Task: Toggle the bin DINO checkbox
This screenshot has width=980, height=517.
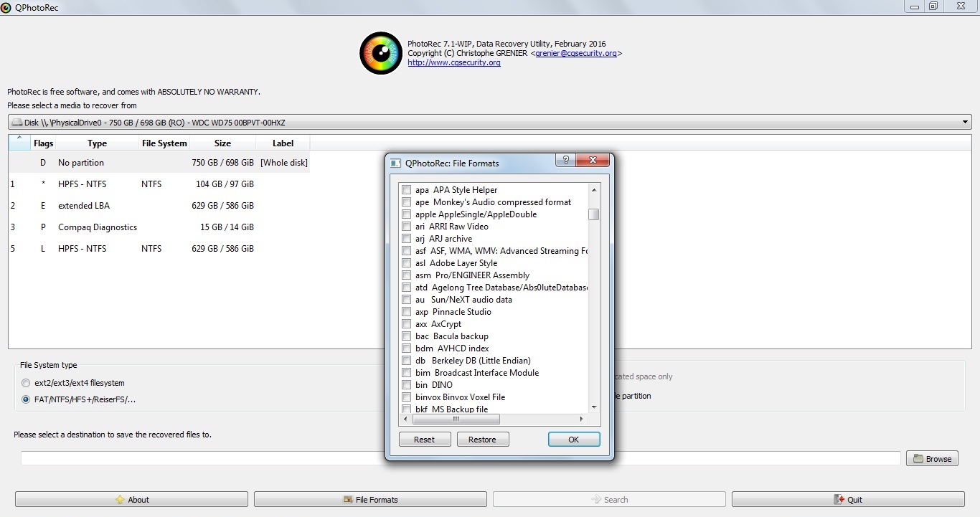Action: point(406,385)
